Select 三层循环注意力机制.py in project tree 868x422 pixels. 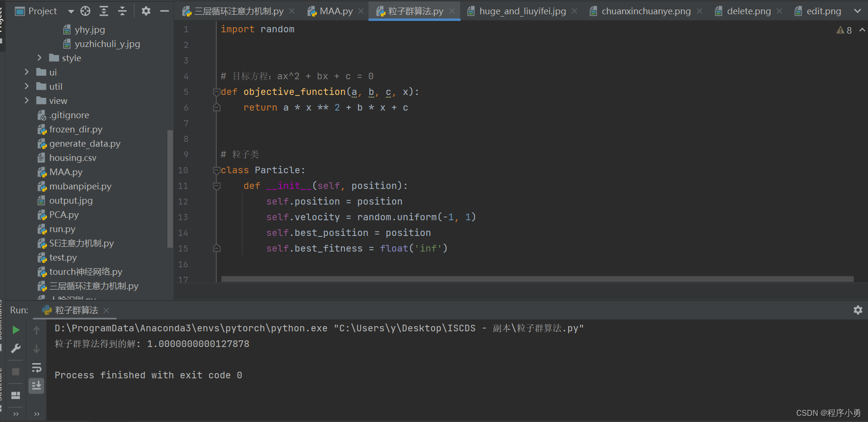coord(88,286)
